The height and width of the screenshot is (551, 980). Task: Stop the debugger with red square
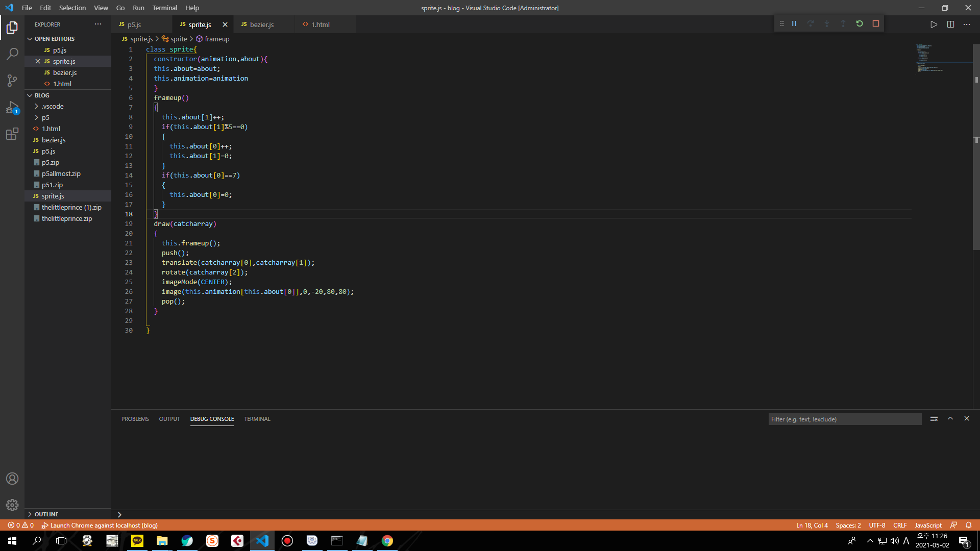click(x=876, y=24)
